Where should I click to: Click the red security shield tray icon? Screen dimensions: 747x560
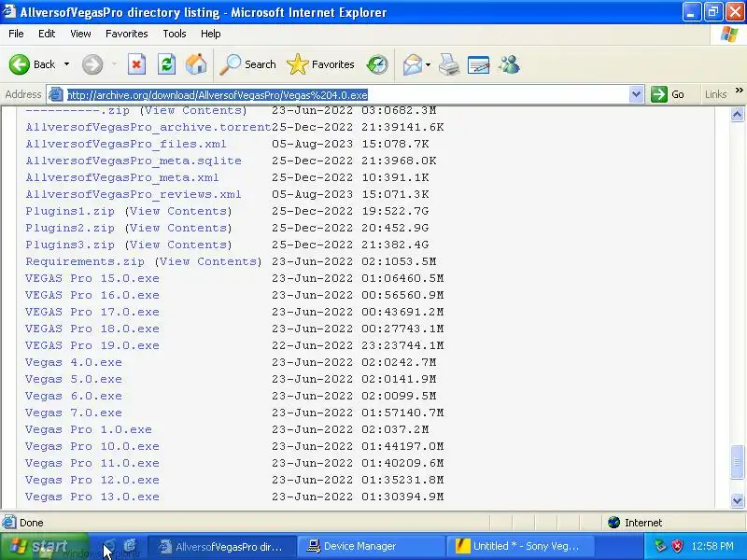(677, 546)
